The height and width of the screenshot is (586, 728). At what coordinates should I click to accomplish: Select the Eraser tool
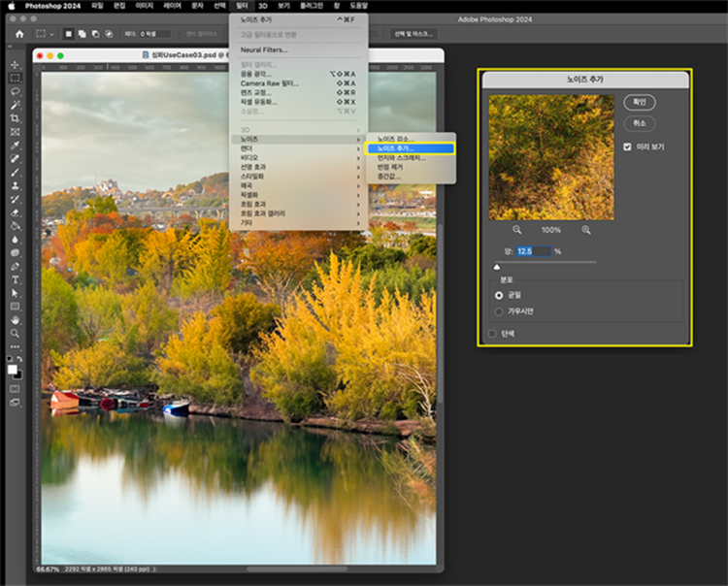tap(15, 212)
